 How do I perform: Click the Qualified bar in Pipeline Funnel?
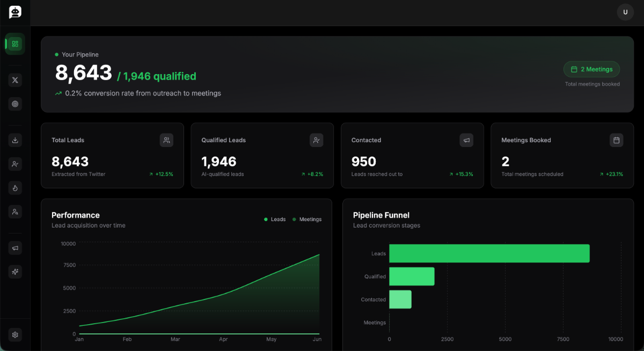pyautogui.click(x=412, y=276)
